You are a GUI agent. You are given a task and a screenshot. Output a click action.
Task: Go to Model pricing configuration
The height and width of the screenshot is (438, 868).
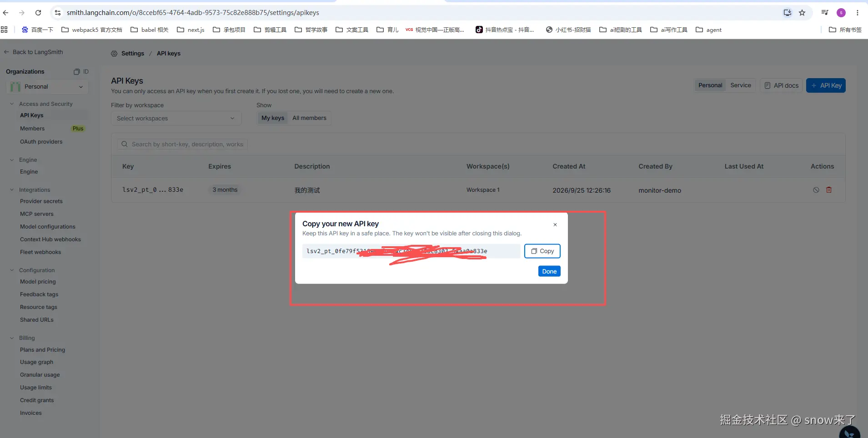38,282
